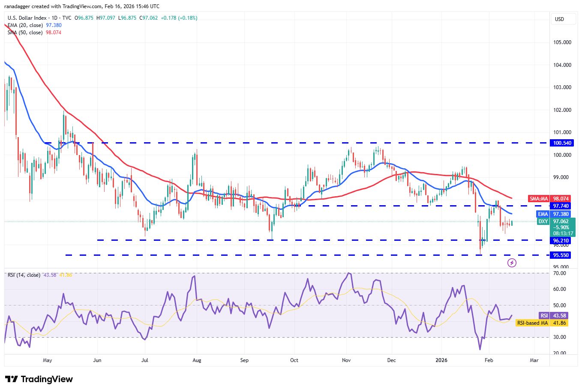Click the 97.740 resistance level label

[x=561, y=206]
